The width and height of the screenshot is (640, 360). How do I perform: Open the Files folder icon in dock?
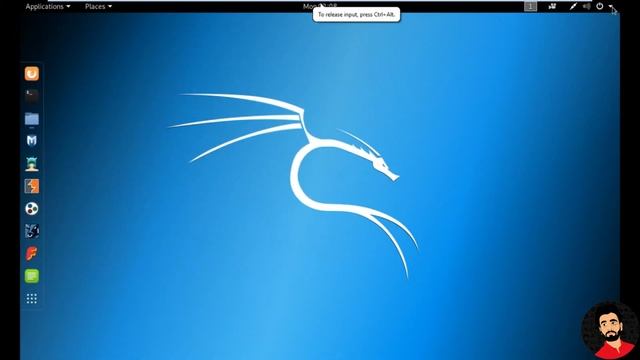pos(31,118)
